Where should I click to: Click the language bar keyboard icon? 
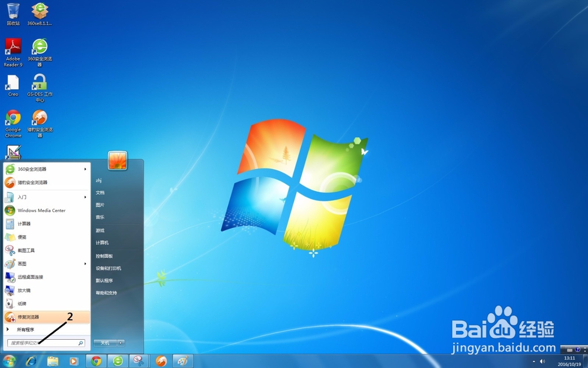[570, 350]
